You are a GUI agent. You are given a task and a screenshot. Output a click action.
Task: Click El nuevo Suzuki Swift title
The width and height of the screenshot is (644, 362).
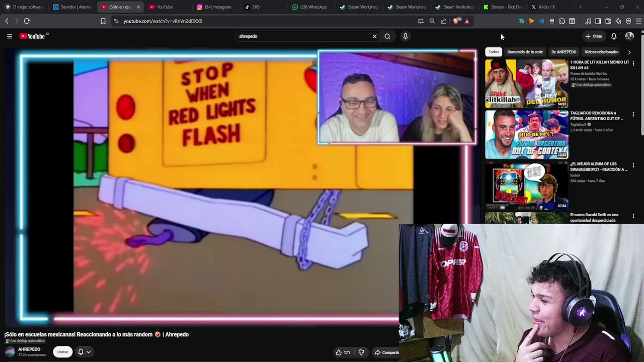pos(594,217)
